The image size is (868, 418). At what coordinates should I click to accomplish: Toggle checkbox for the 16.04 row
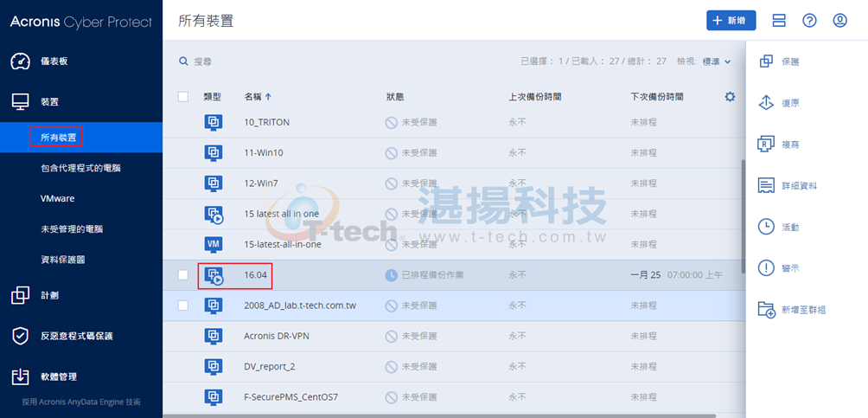[183, 275]
